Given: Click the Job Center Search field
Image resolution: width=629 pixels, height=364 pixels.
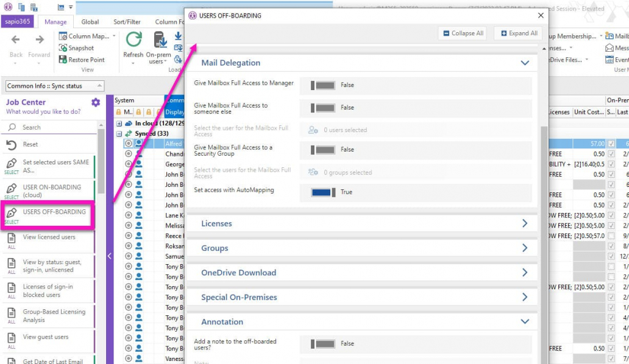Looking at the screenshot, I should click(x=50, y=127).
